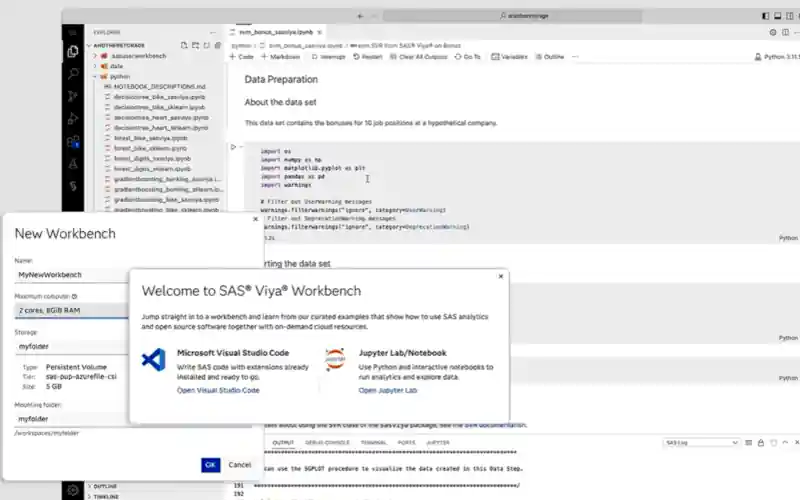The height and width of the screenshot is (500, 800).
Task: Click the hamburger menu icon above Explorer
Action: 72,32
